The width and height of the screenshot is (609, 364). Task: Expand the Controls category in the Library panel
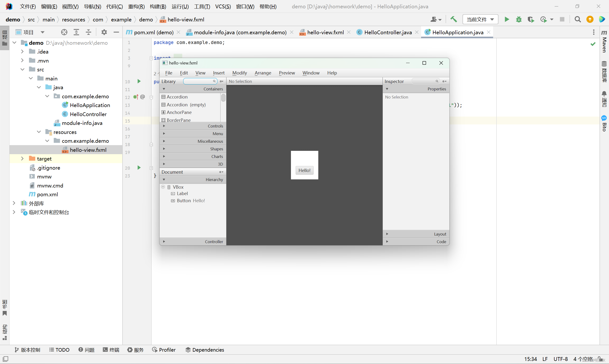tap(164, 126)
